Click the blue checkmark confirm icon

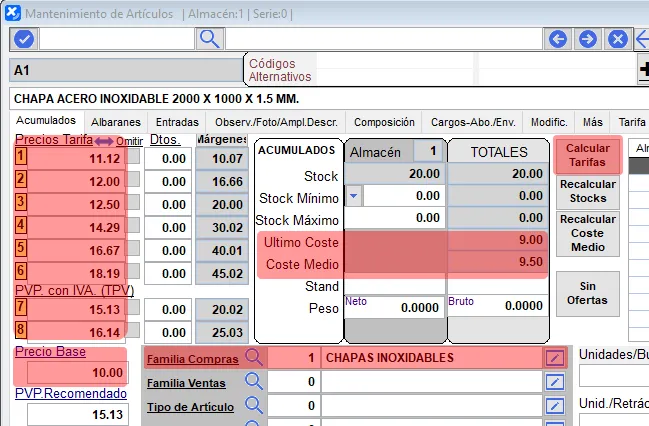(x=23, y=39)
